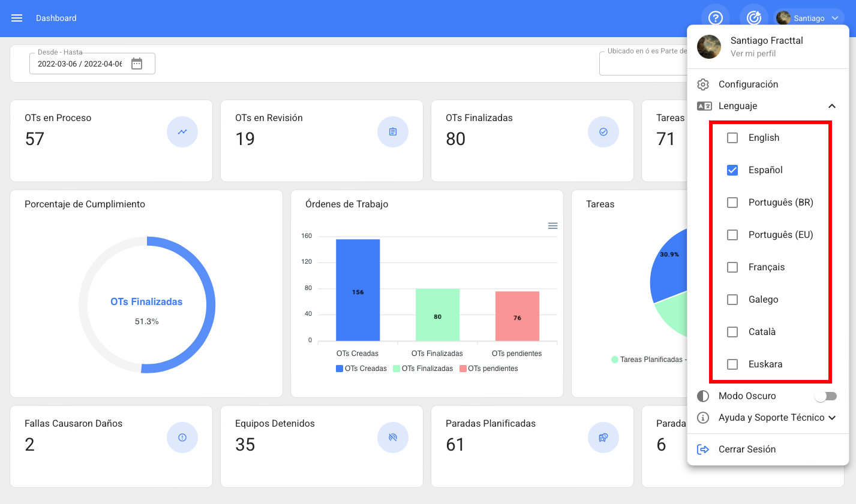The width and height of the screenshot is (856, 504).
Task: Select Cerrar Sesión to log out
Action: tap(747, 449)
